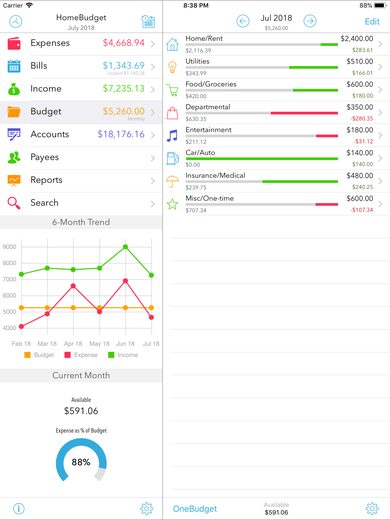This screenshot has height=520, width=390.
Task: Expand the Expenses row chevron
Action: coord(153,44)
